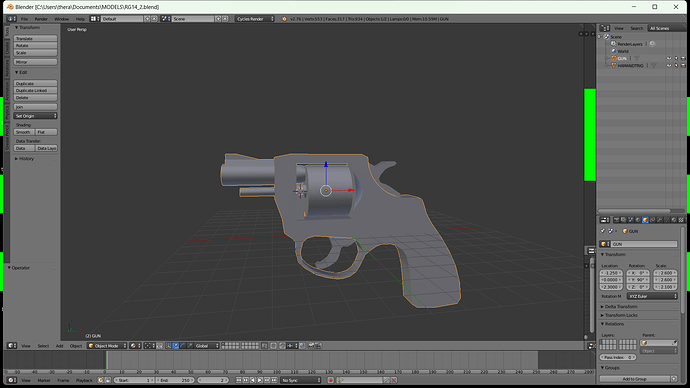Viewport: 690px width, 388px height.
Task: Open the World properties tab icon
Action: tap(638, 220)
